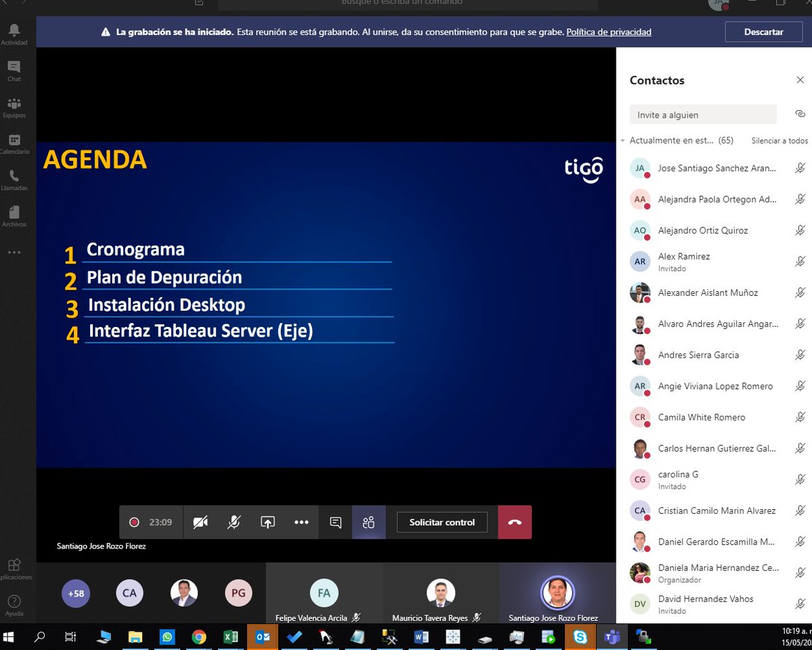Open more apps ellipsis in sidebar
Viewport: 812px width, 650px height.
click(x=14, y=252)
